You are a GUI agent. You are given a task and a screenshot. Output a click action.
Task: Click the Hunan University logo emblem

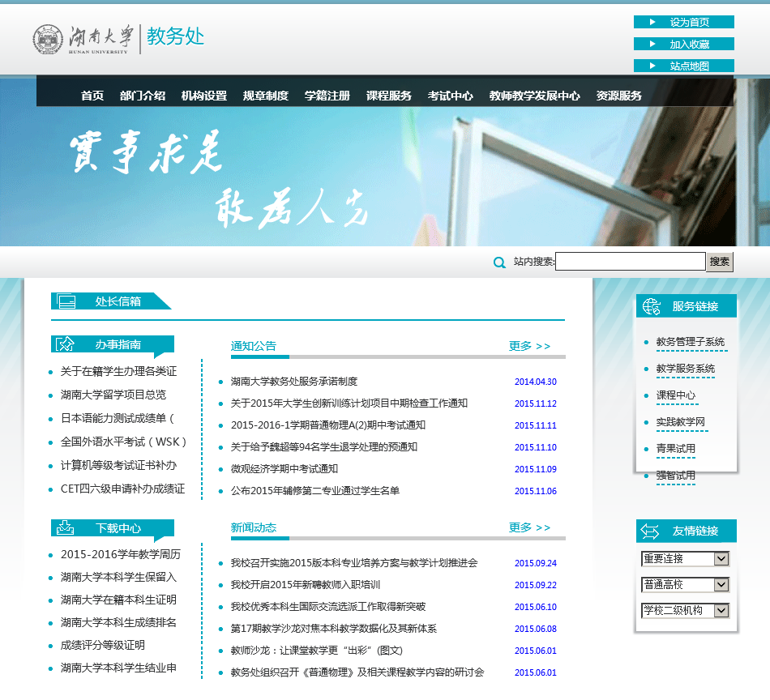pyautogui.click(x=48, y=39)
